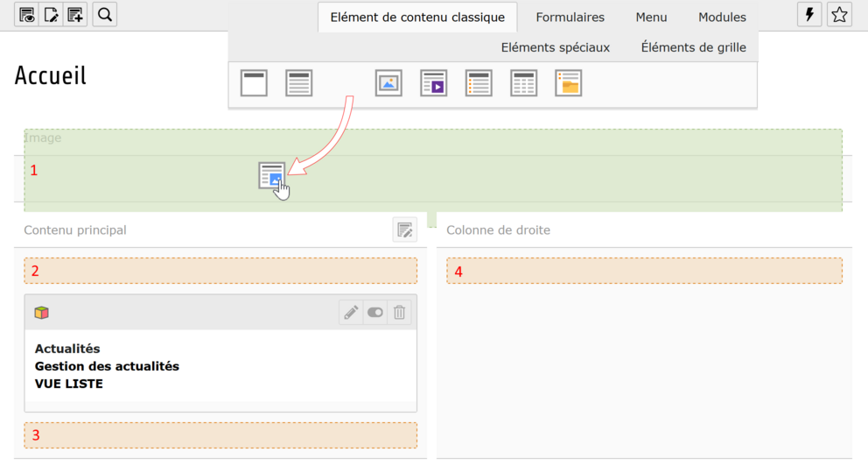This screenshot has height=466, width=868.
Task: Open the Éléments de grille tab
Action: (x=693, y=47)
